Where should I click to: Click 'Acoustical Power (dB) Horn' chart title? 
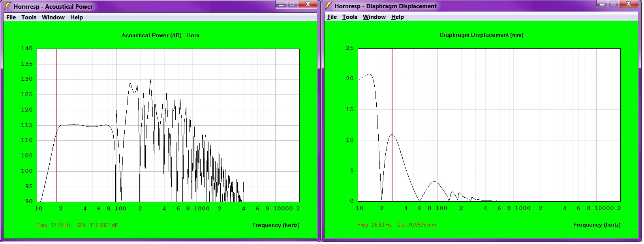pos(160,35)
